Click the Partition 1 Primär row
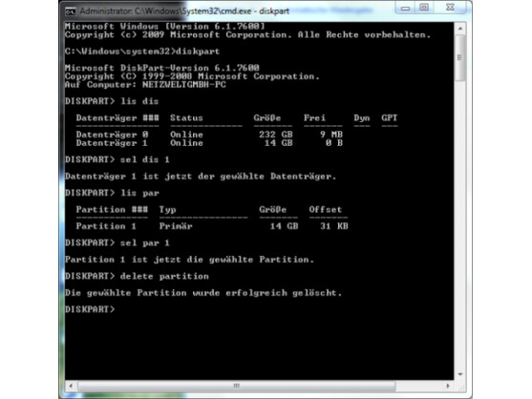 pyautogui.click(x=212, y=226)
